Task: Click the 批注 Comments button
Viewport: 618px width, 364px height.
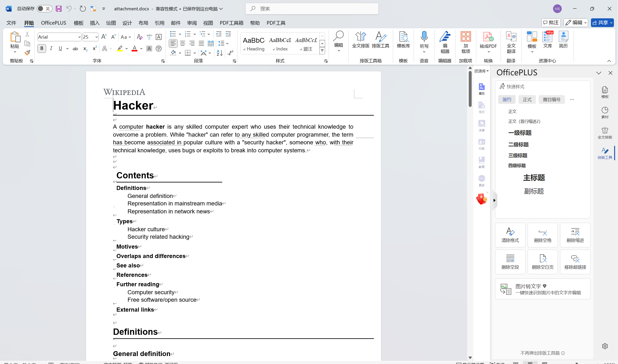Action: 551,22
